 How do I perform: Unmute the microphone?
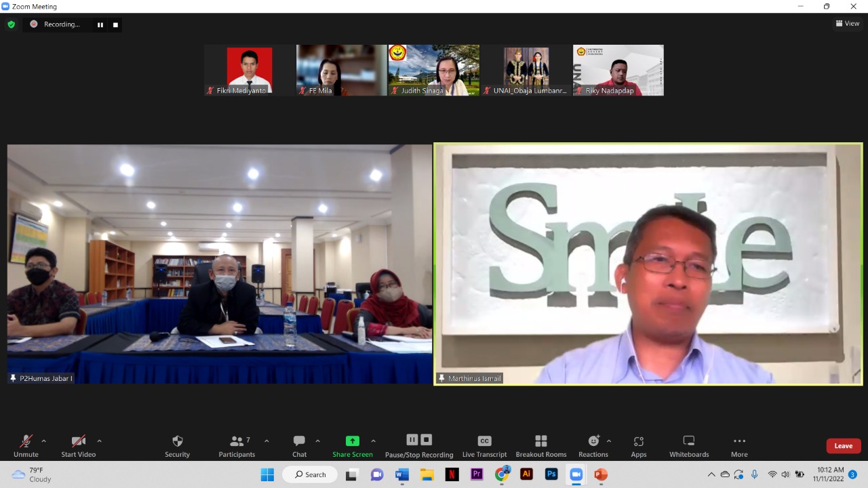[26, 445]
